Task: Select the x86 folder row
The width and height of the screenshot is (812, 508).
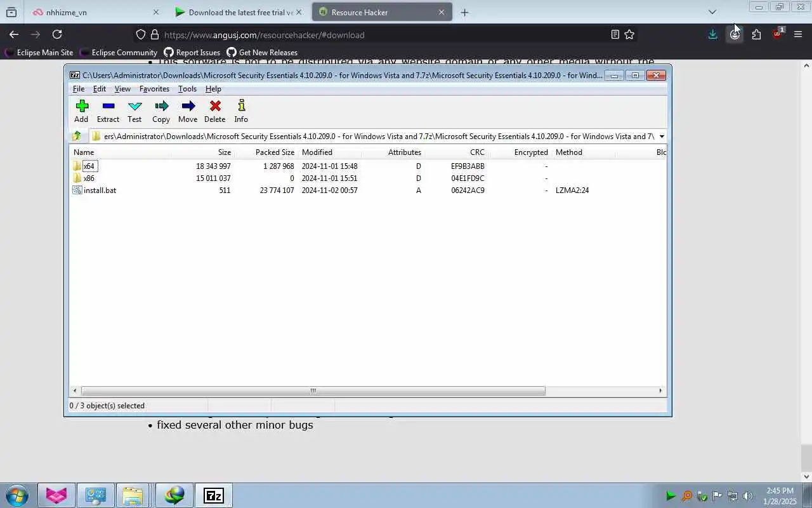Action: [x=368, y=178]
